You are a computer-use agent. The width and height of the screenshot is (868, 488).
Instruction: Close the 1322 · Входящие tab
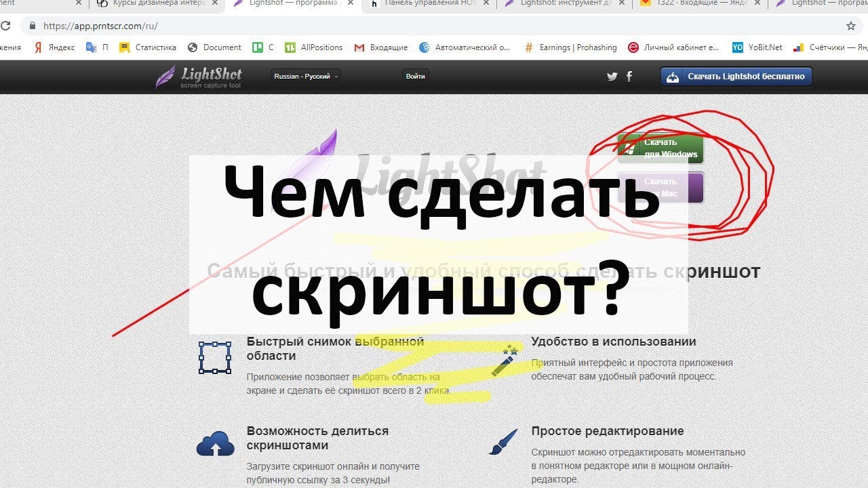coord(757,3)
